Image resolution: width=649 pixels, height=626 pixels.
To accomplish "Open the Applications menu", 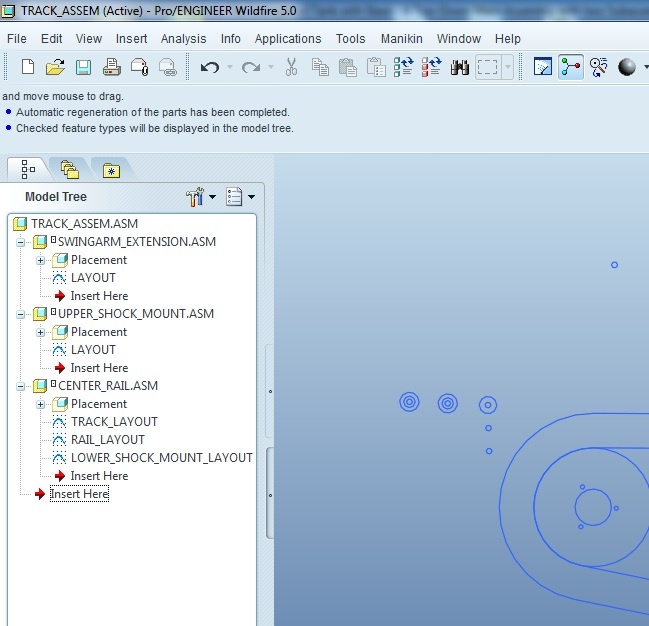I will [288, 39].
